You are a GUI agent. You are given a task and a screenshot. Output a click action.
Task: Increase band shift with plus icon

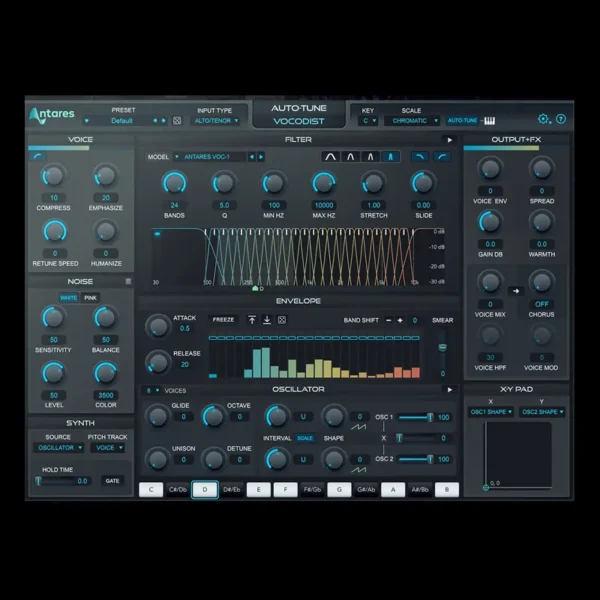tap(400, 320)
